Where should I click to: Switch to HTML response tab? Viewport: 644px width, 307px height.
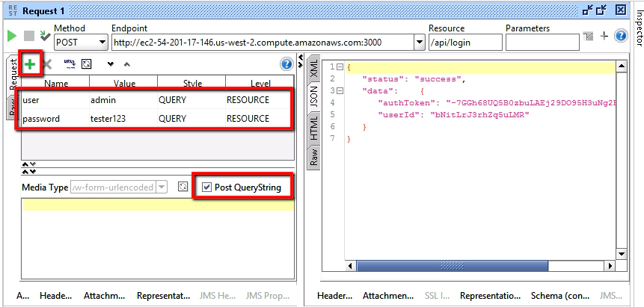click(314, 128)
